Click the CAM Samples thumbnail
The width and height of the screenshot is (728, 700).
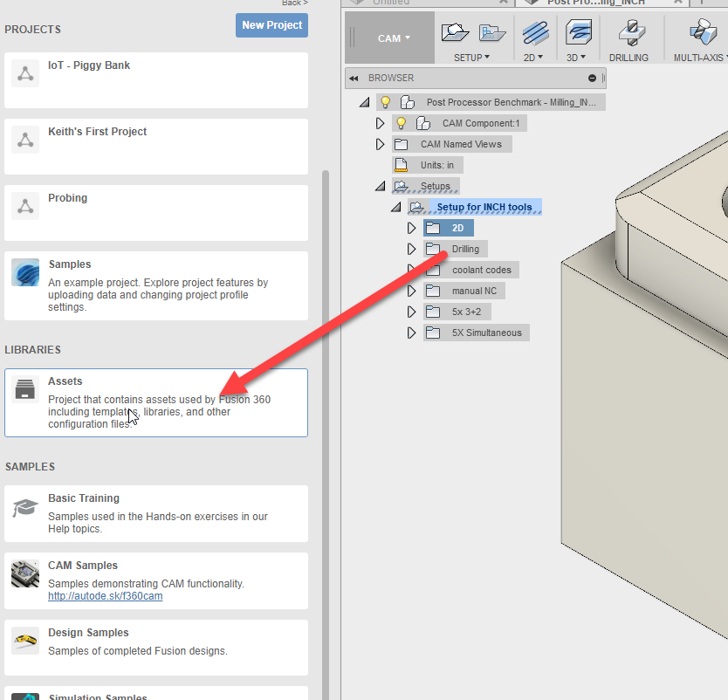pos(25,573)
